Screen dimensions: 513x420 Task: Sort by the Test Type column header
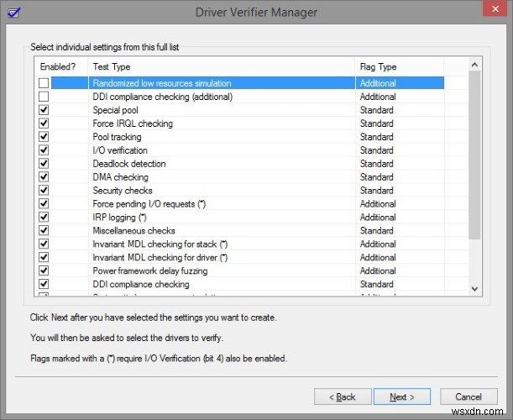click(222, 67)
